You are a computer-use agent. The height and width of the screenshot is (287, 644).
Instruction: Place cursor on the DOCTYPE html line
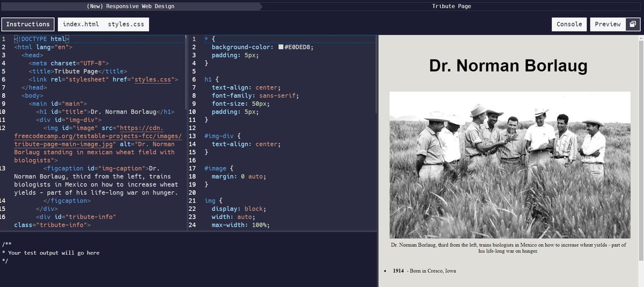coord(42,39)
